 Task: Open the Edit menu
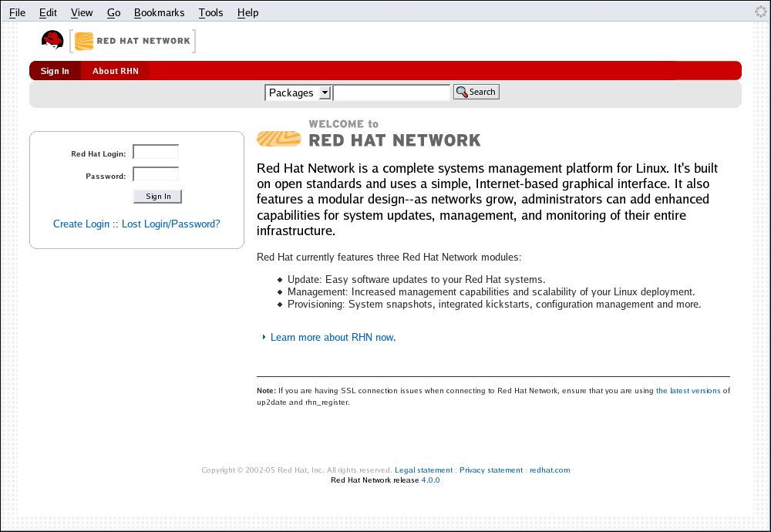48,12
